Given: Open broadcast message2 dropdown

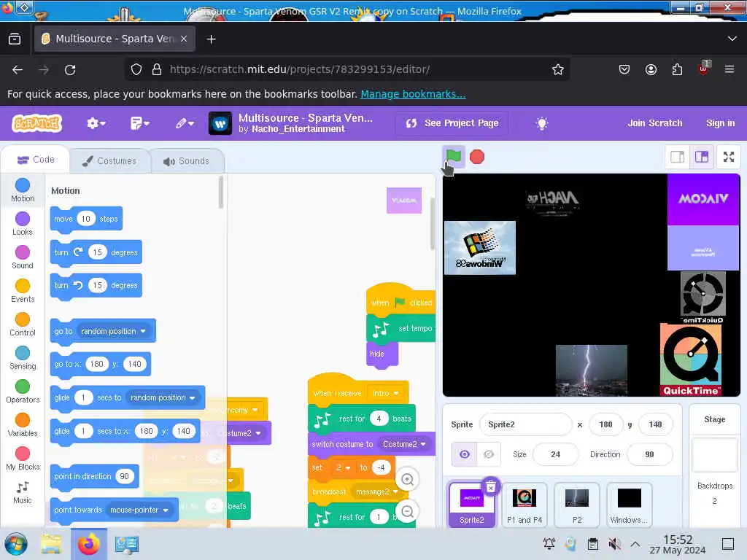Looking at the screenshot, I should click(x=376, y=492).
